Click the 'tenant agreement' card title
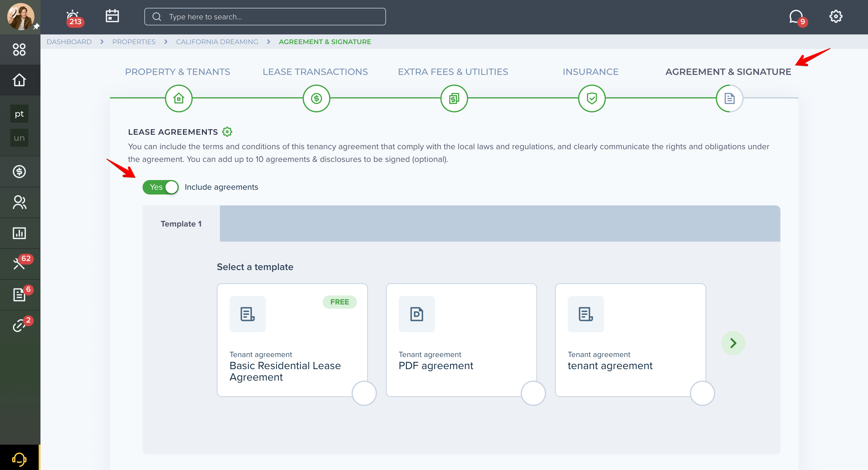Image resolution: width=868 pixels, height=470 pixels. [x=610, y=366]
